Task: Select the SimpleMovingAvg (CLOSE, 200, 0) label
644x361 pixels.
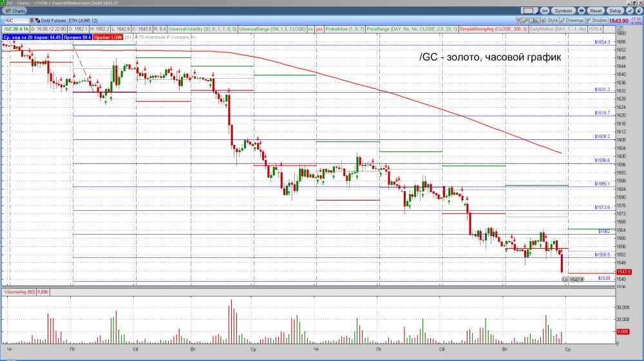Action: [x=493, y=29]
